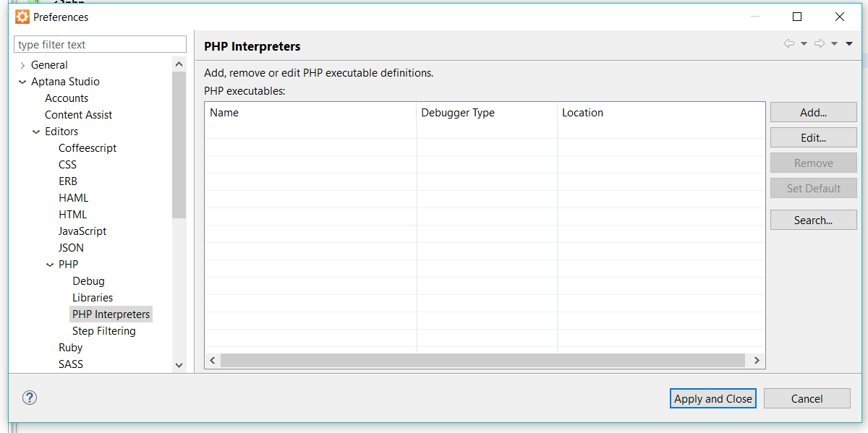The height and width of the screenshot is (433, 868).
Task: Sort by the Location column header
Action: tap(661, 113)
